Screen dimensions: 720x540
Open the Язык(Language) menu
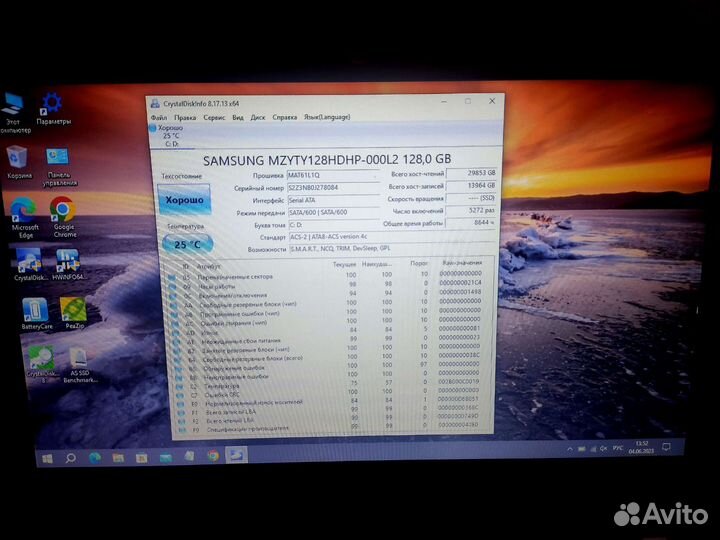click(327, 117)
